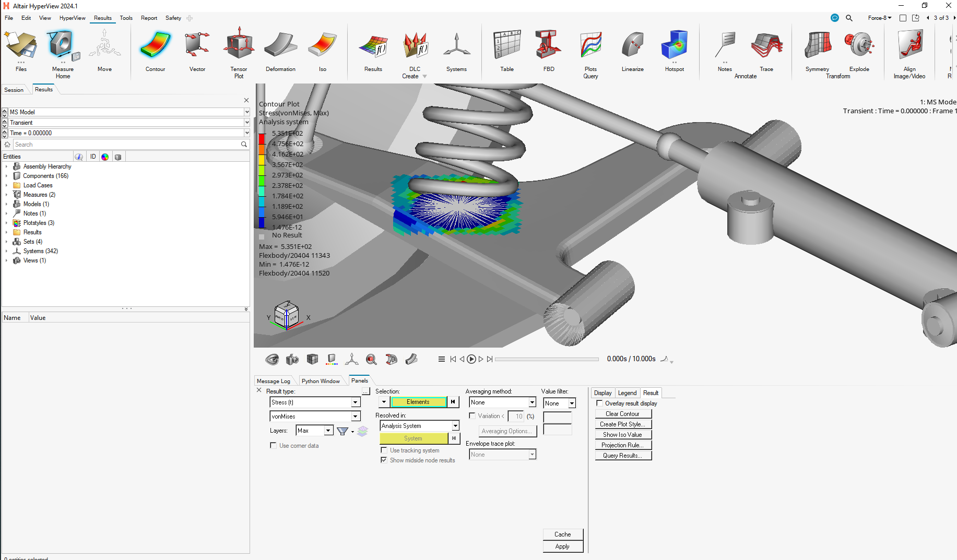Screen dimensions: 957x560
Task: Click the play button in the animation controls
Action: tap(471, 359)
